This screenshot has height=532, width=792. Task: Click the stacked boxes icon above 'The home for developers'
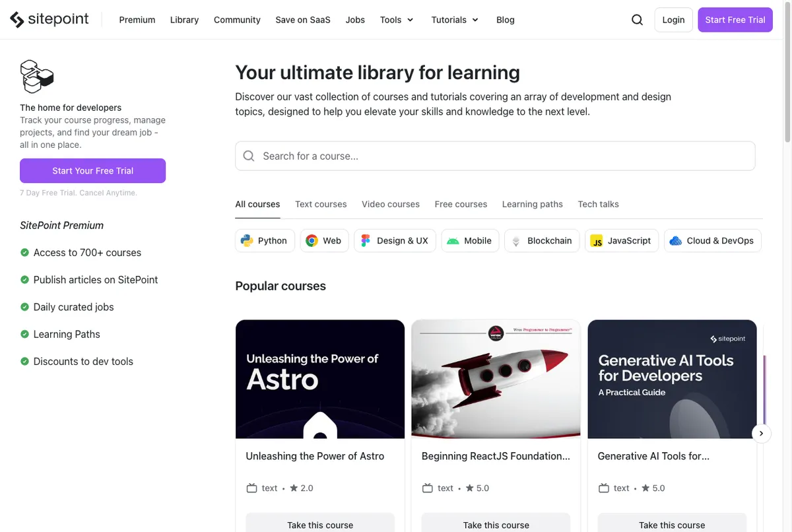[x=37, y=76]
